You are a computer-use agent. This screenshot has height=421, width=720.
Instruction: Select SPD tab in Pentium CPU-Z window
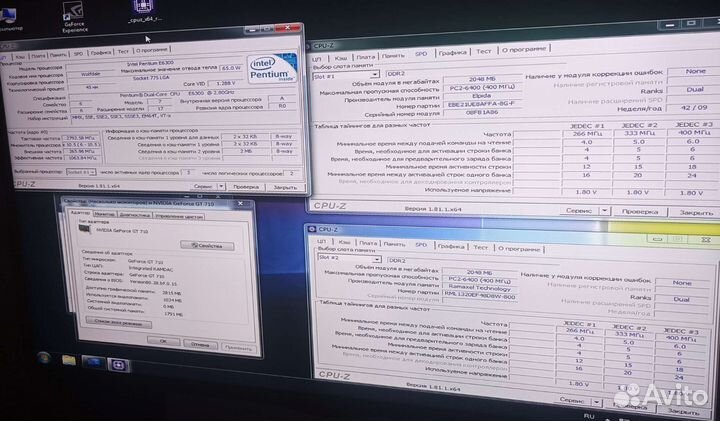click(78, 53)
